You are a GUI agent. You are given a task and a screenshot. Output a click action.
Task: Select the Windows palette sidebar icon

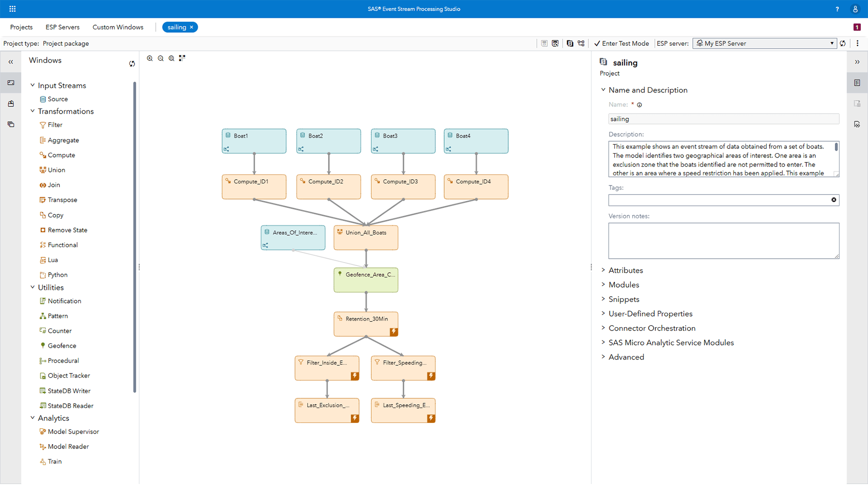[11, 83]
